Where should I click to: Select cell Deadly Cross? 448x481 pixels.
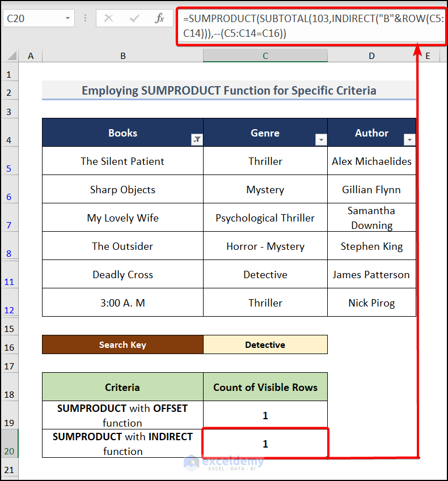point(123,274)
